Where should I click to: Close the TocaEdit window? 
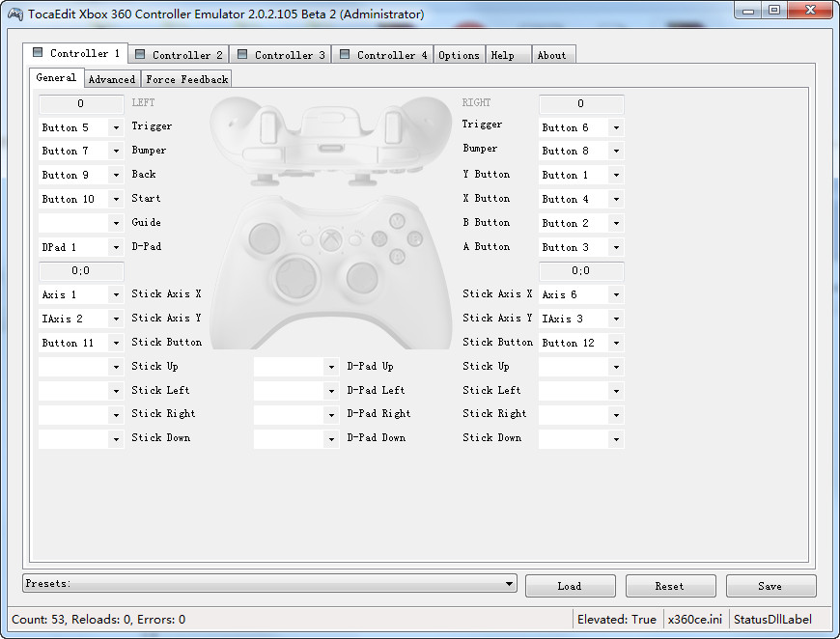pyautogui.click(x=810, y=11)
